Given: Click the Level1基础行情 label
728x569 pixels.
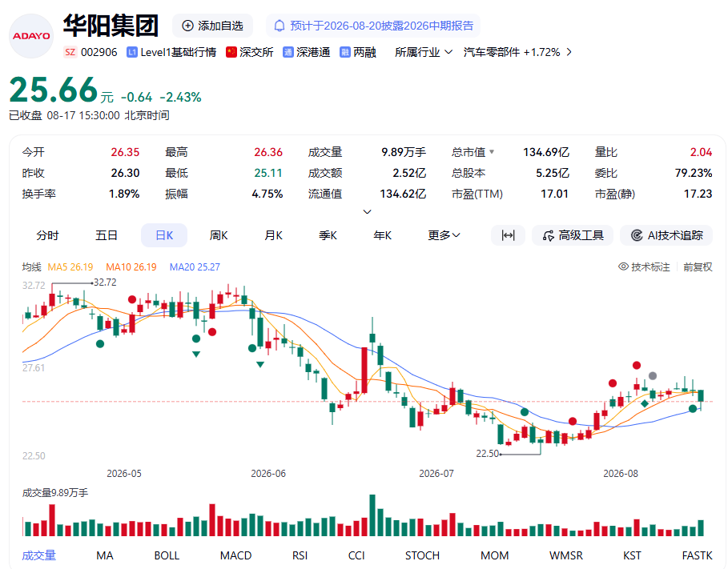Looking at the screenshot, I should [x=179, y=52].
